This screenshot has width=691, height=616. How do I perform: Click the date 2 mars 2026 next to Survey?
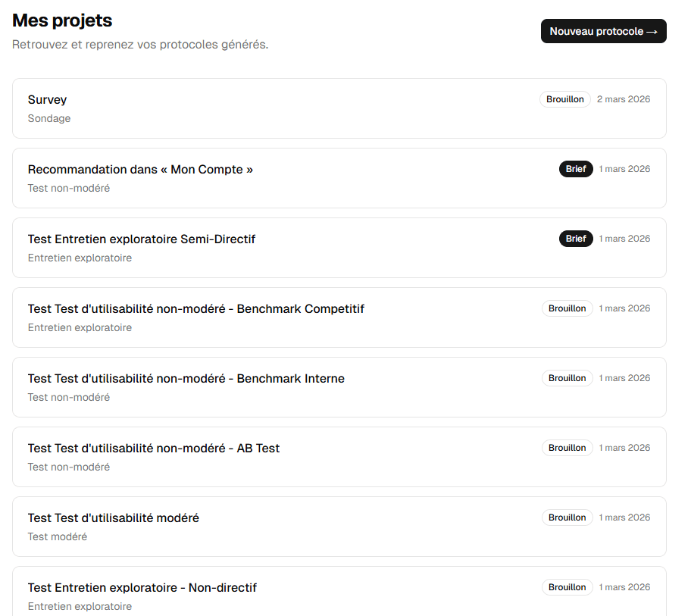(x=623, y=98)
